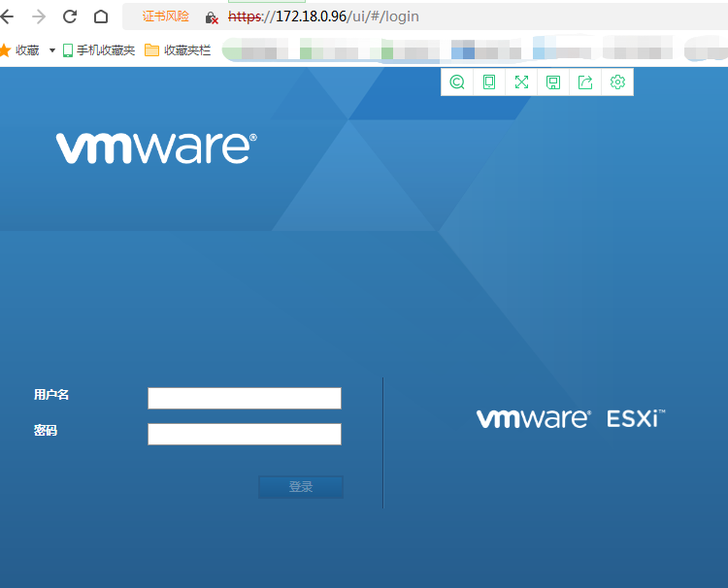Click the 用户名 username input field
Image resolution: width=728 pixels, height=588 pixels.
[245, 398]
